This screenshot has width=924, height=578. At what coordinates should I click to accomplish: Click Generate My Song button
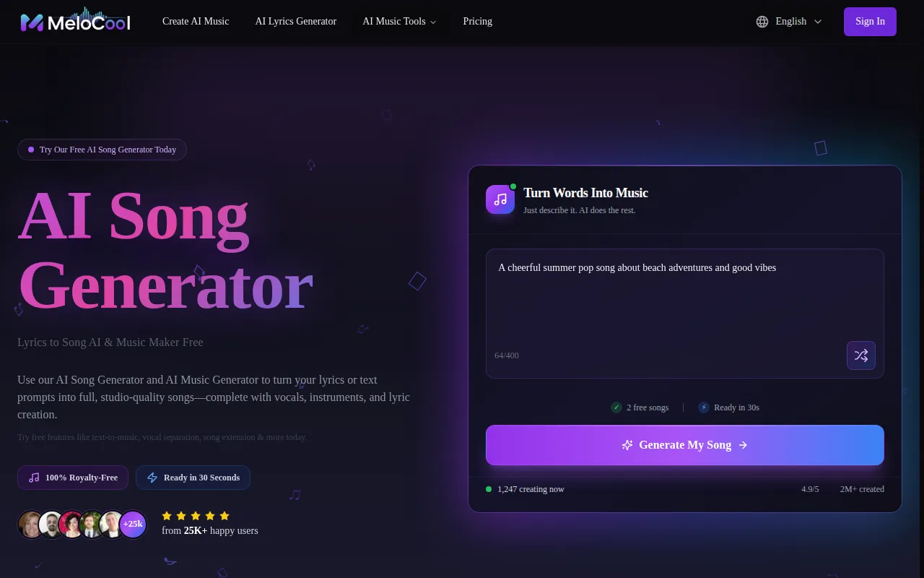click(685, 445)
